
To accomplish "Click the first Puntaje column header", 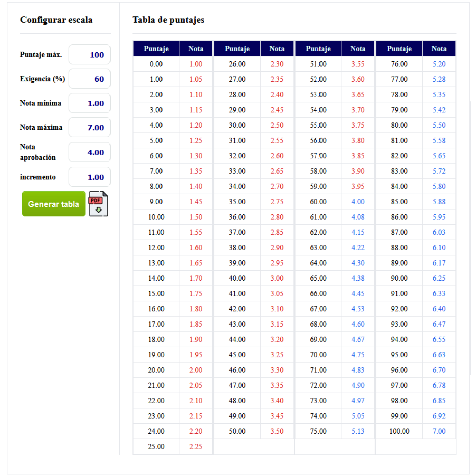I will [x=156, y=49].
